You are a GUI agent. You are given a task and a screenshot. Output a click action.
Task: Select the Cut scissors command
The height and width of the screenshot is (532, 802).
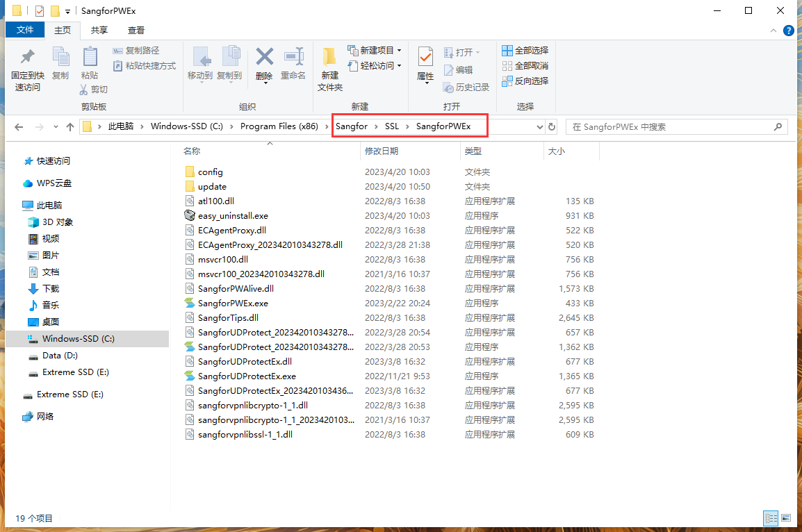click(x=94, y=90)
